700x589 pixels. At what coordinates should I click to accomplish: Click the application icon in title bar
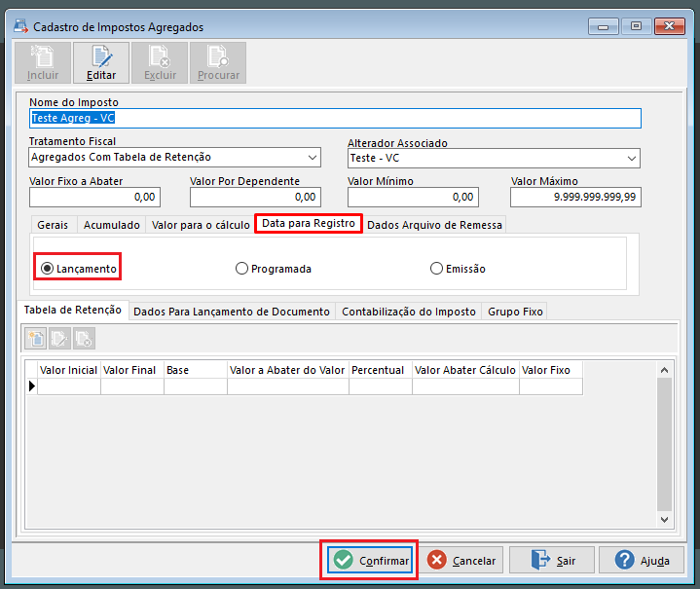[20, 26]
